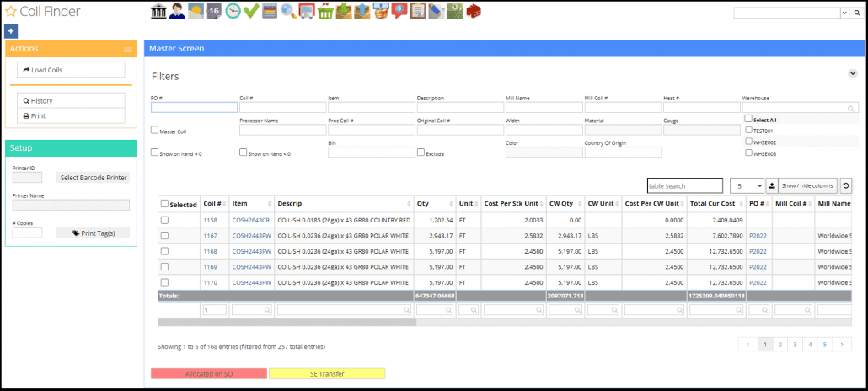This screenshot has height=391, width=868.
Task: Open the magnifying glass search icon
Action: click(x=288, y=12)
